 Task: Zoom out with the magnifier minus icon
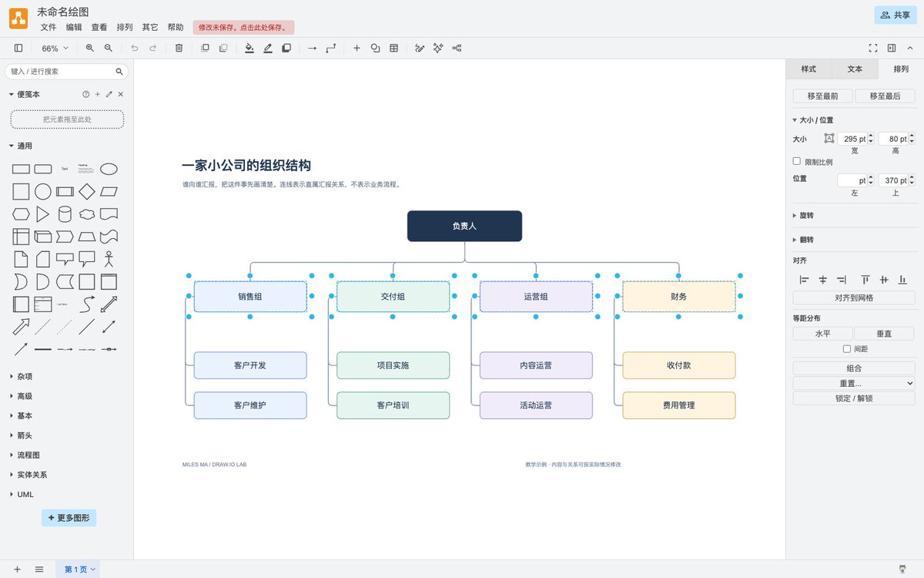point(109,48)
